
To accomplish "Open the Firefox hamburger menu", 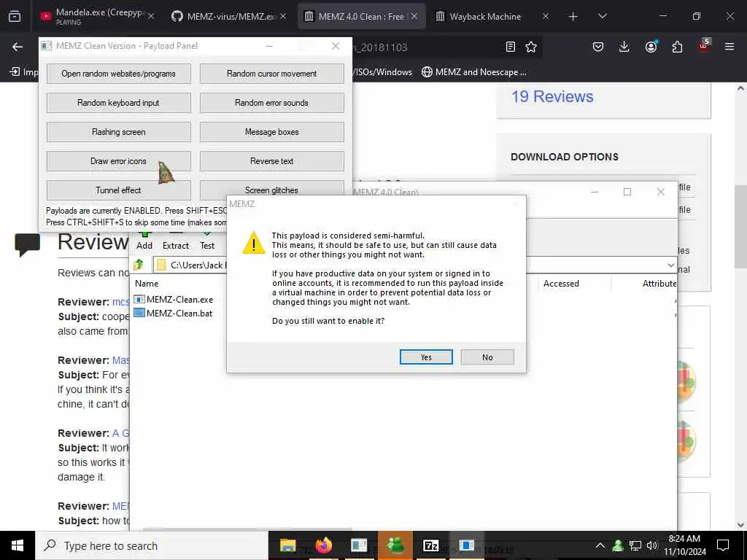I will click(729, 47).
